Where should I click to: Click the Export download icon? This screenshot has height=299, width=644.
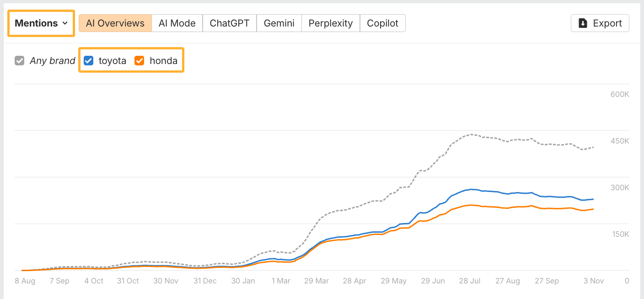click(583, 23)
